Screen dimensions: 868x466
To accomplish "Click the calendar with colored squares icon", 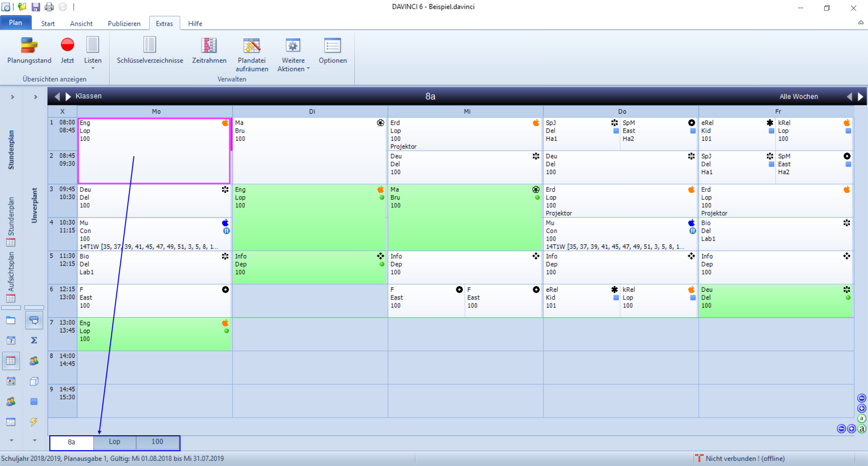I will tap(11, 381).
